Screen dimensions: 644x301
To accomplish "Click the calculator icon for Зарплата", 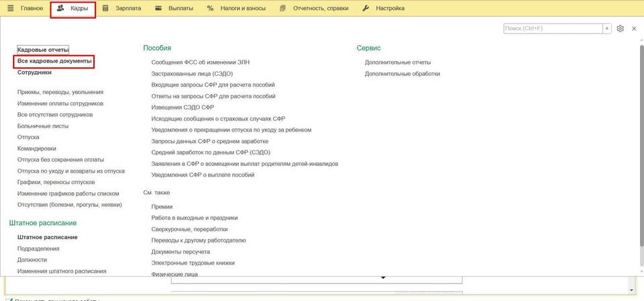I will click(x=105, y=9).
